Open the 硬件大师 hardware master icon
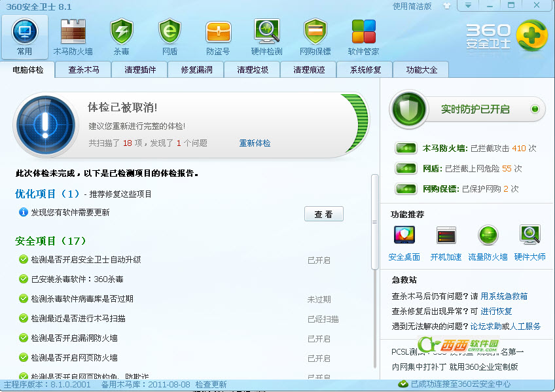This screenshot has width=555, height=392. click(x=530, y=234)
